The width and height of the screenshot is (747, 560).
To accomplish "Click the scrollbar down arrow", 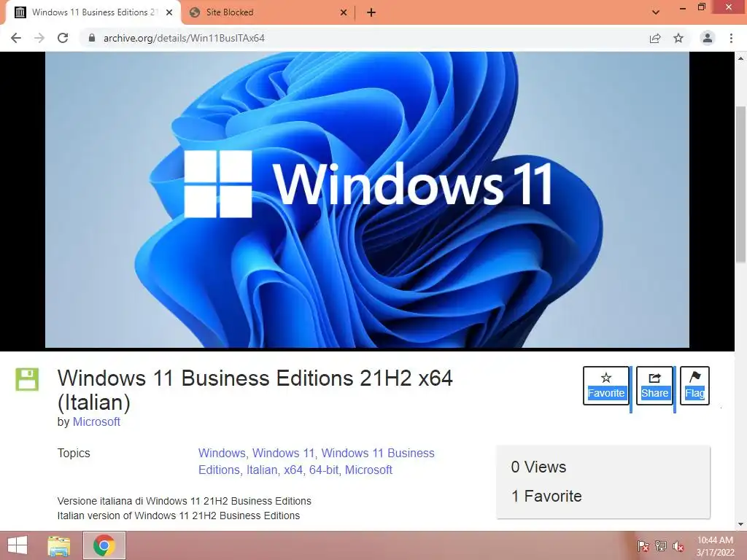I will pyautogui.click(x=740, y=525).
